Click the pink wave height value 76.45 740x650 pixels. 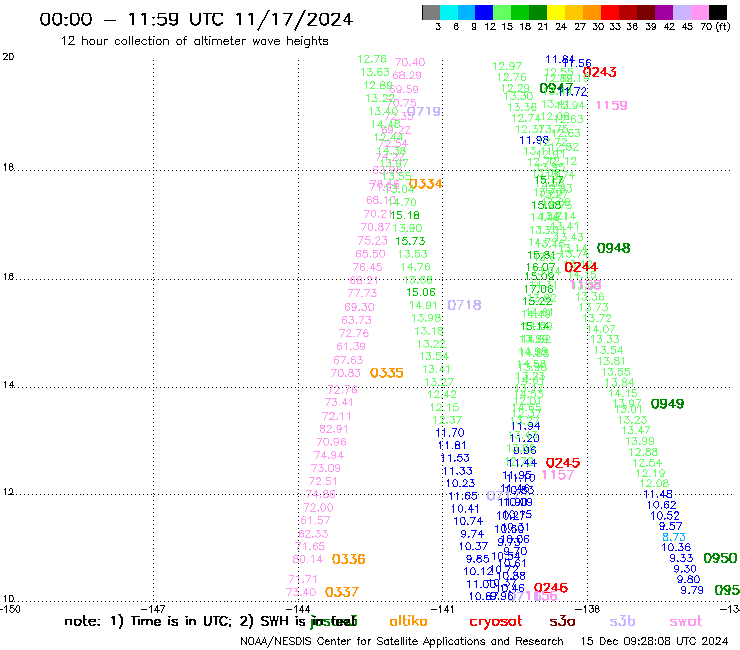click(x=368, y=267)
